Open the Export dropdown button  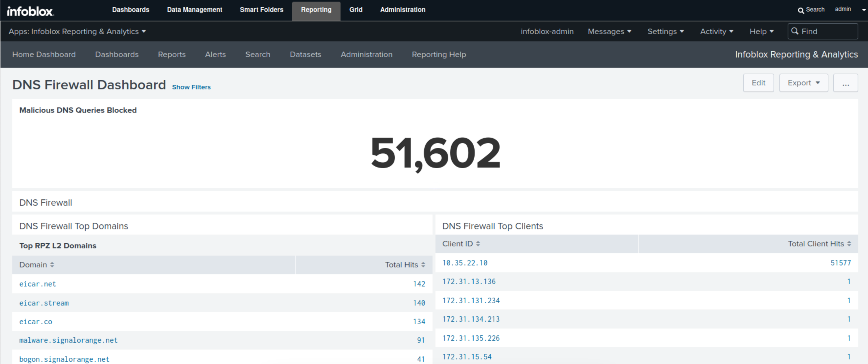tap(803, 83)
